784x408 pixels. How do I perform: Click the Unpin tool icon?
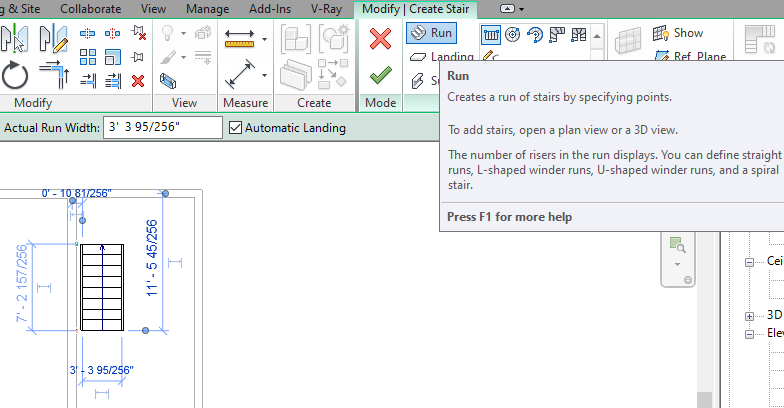click(138, 33)
